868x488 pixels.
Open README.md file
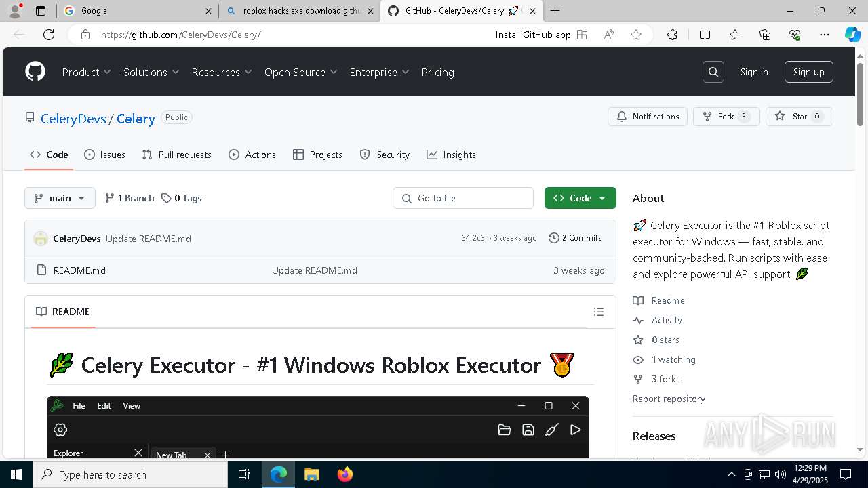tap(79, 270)
